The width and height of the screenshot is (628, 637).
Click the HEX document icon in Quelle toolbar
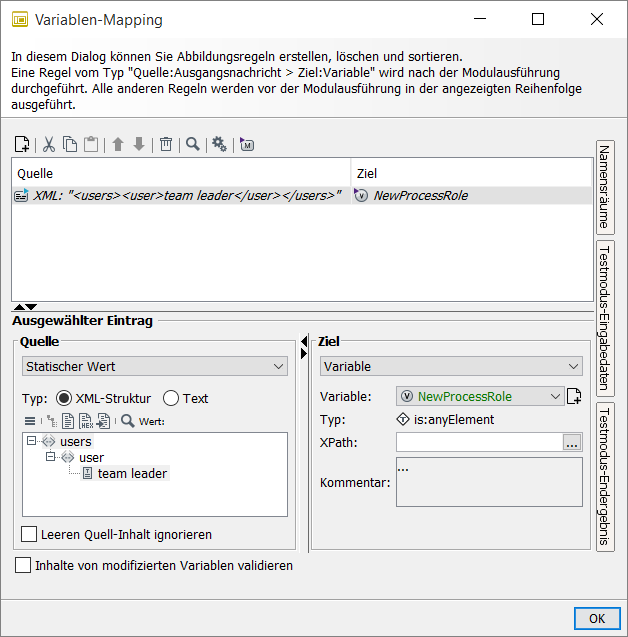pyautogui.click(x=85, y=421)
